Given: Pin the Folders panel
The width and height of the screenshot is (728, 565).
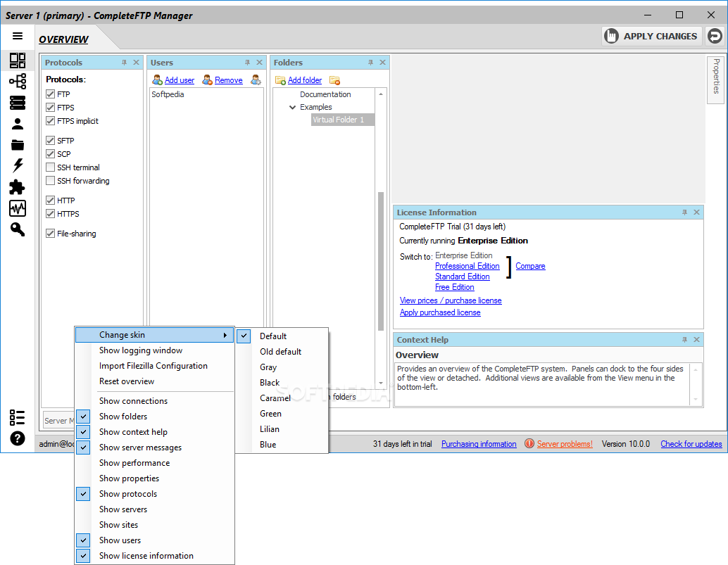Looking at the screenshot, I should pos(370,62).
